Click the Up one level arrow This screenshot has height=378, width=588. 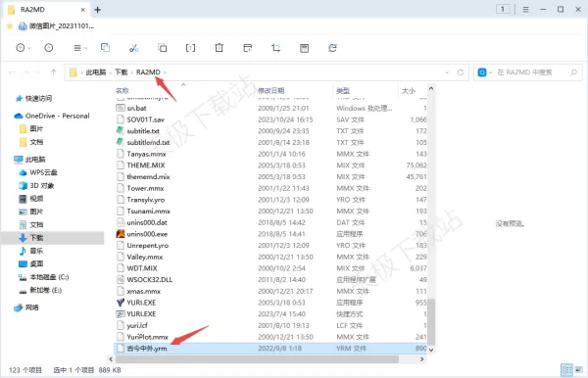pos(54,72)
